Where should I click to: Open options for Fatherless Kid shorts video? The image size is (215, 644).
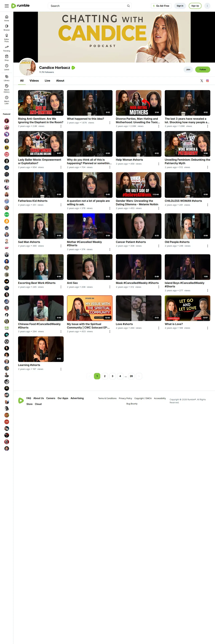[61, 205]
